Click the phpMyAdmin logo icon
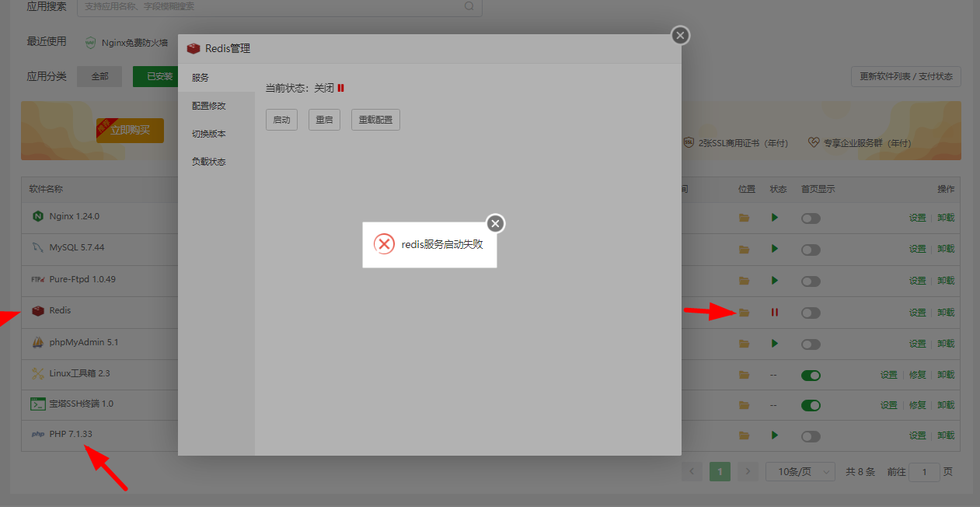The height and width of the screenshot is (507, 980). (37, 342)
